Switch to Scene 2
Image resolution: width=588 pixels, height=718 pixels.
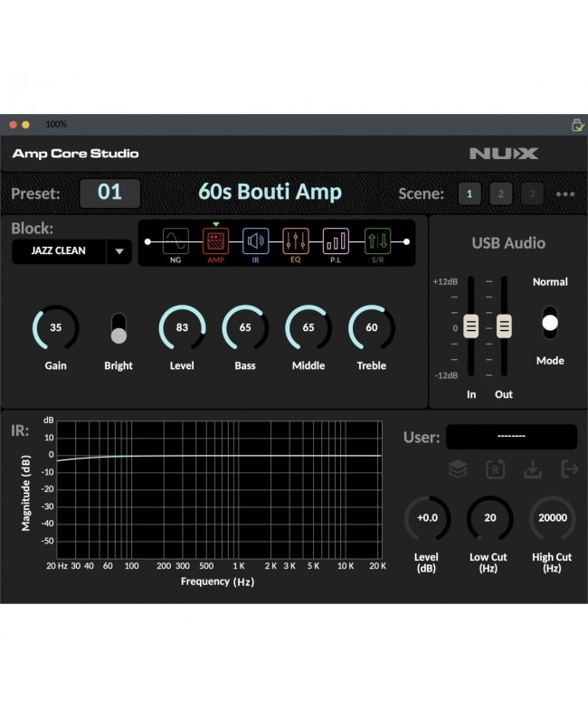tap(500, 194)
